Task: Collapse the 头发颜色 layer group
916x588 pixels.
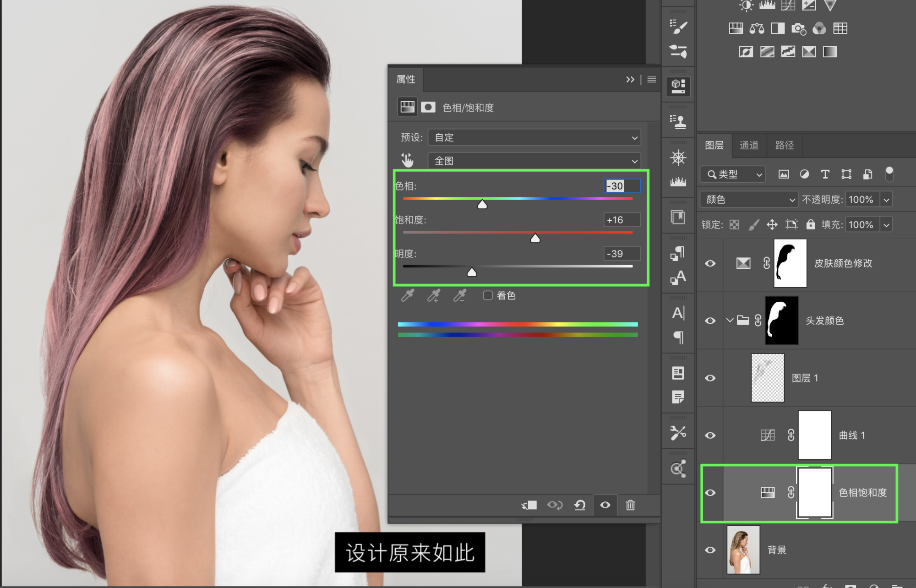Action: tap(730, 320)
